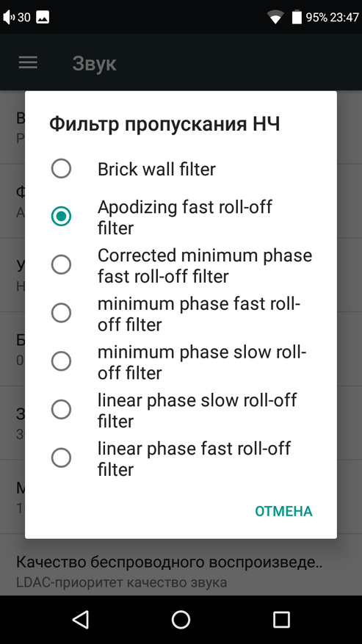The height and width of the screenshot is (644, 362).
Task: Select linear phase slow roll-off filter
Action: click(181, 410)
